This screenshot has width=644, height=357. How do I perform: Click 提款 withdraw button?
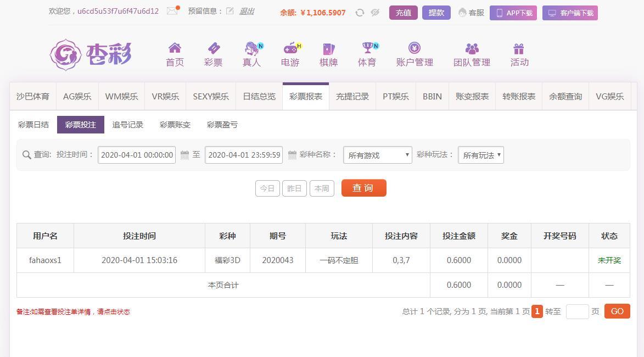pyautogui.click(x=436, y=13)
